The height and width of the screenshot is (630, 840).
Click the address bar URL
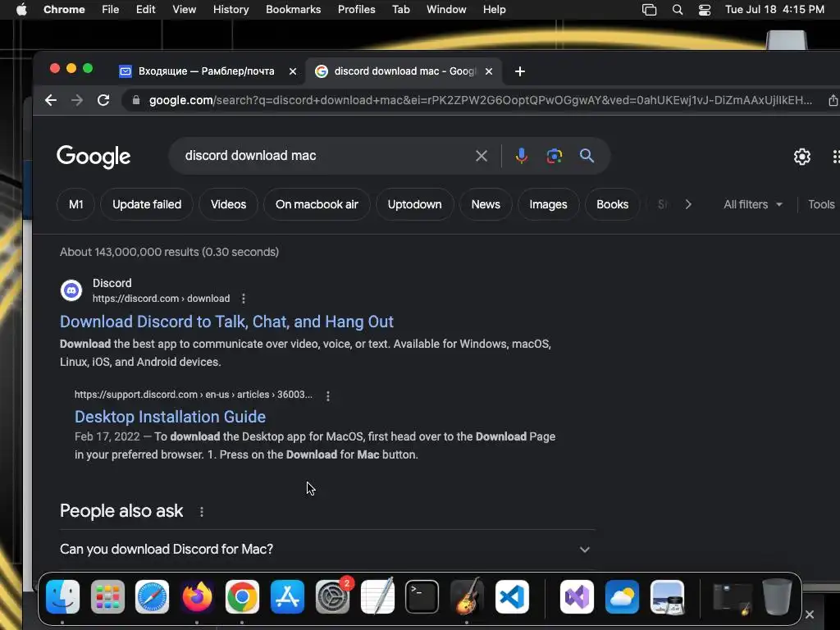pos(481,100)
